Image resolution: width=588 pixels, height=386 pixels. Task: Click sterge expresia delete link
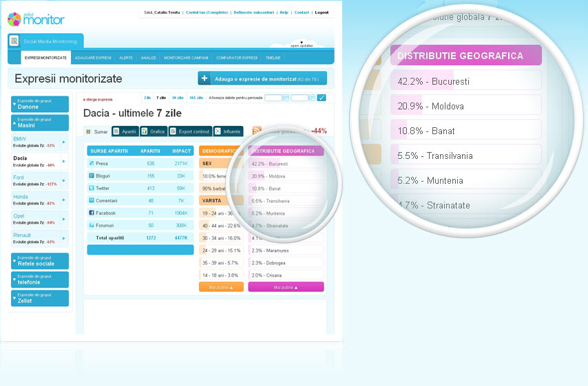click(98, 100)
